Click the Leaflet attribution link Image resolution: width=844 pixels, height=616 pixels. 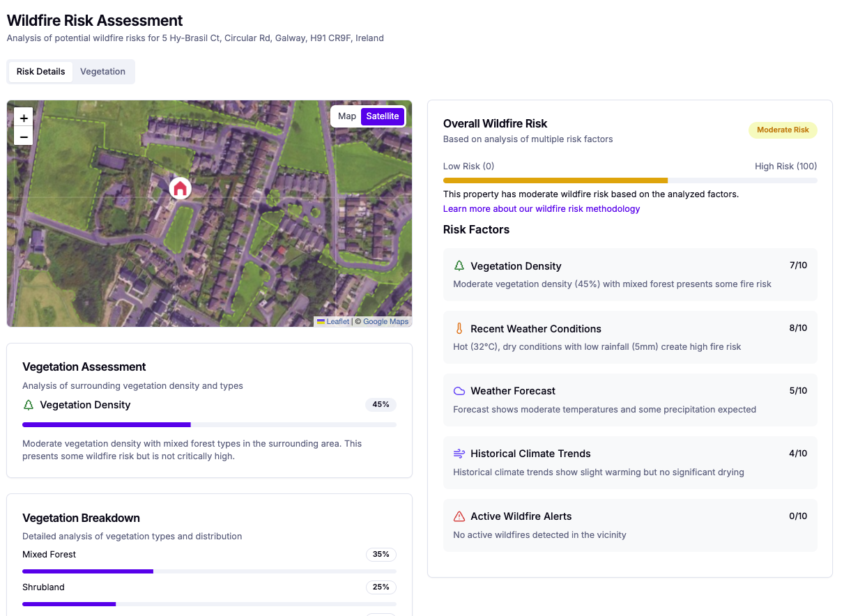(337, 322)
